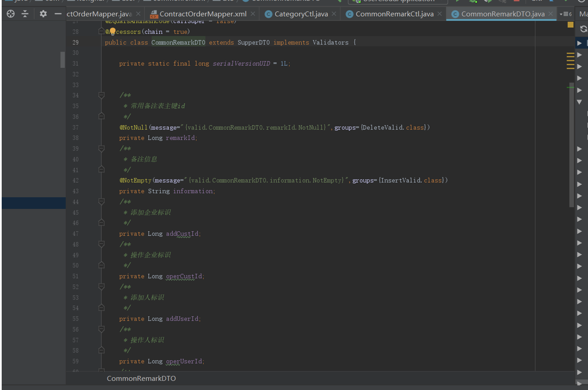Click line number 29 in the gutter
Viewport: 588px width, 390px height.
point(75,42)
